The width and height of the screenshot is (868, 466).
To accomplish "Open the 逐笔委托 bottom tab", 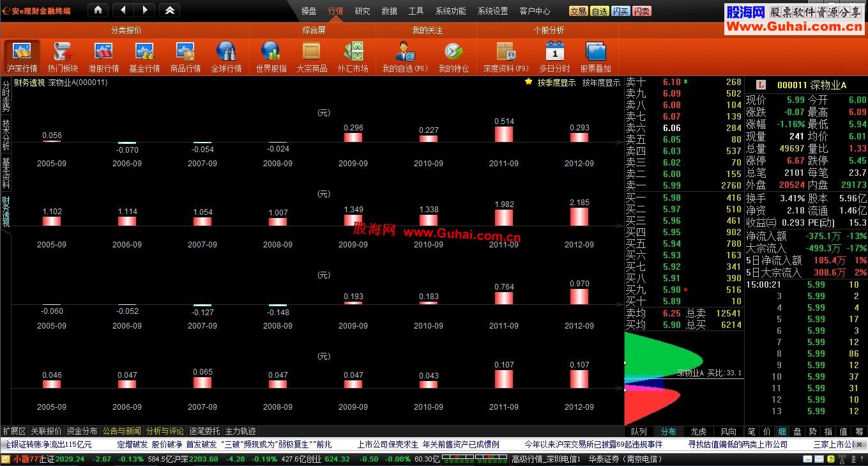I will (x=204, y=431).
